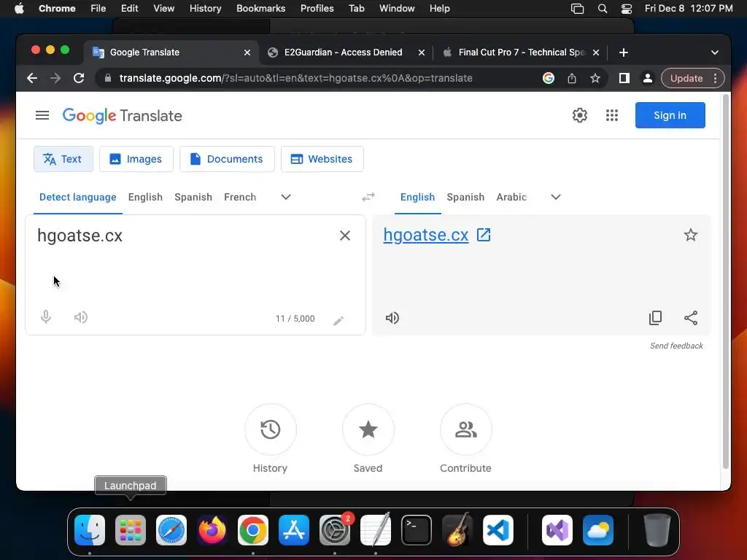Switch to the Images translation mode
Image resolution: width=747 pixels, height=560 pixels.
[x=136, y=159]
